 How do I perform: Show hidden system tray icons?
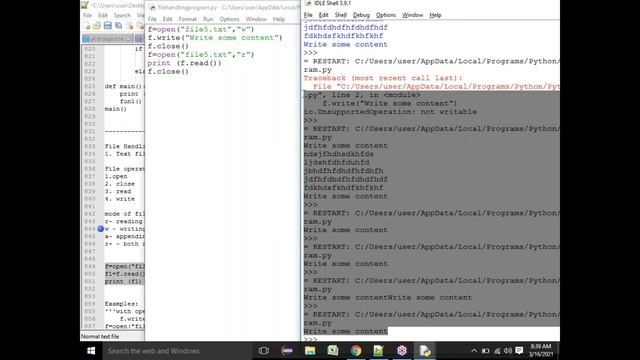tap(474, 351)
